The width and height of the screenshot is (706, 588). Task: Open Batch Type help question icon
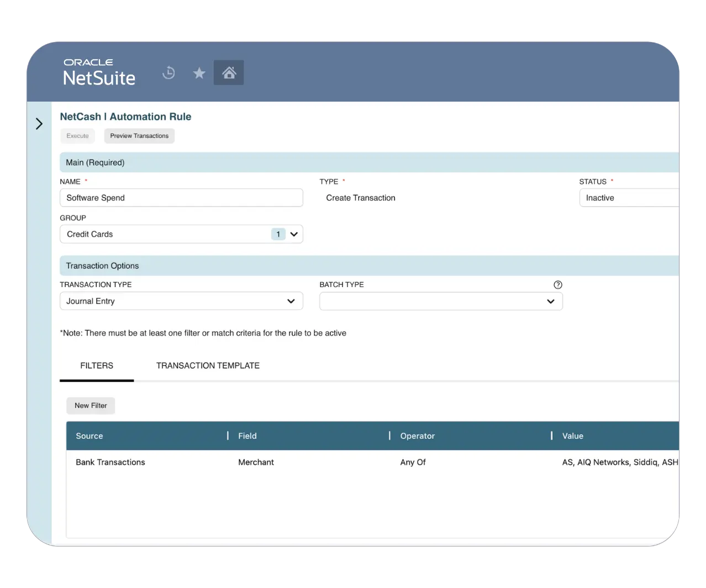click(558, 285)
